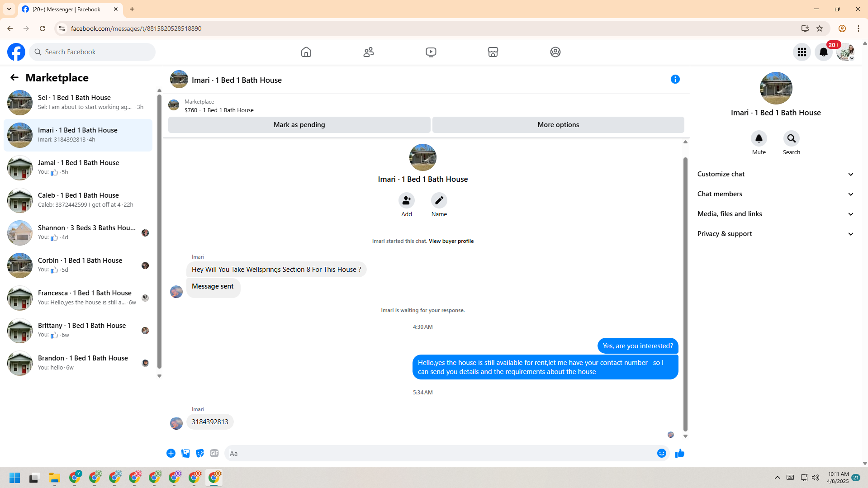Reload the page with the refresh icon
The width and height of the screenshot is (868, 488).
[x=43, y=28]
